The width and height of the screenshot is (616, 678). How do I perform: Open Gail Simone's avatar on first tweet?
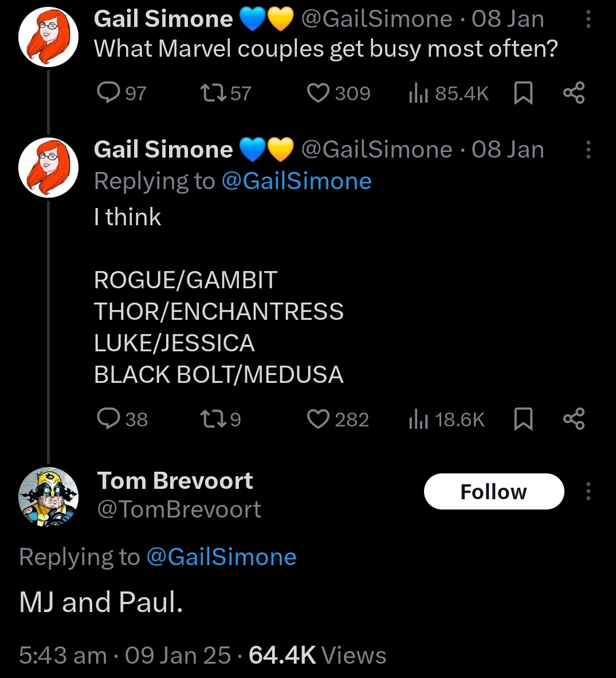coord(48,38)
